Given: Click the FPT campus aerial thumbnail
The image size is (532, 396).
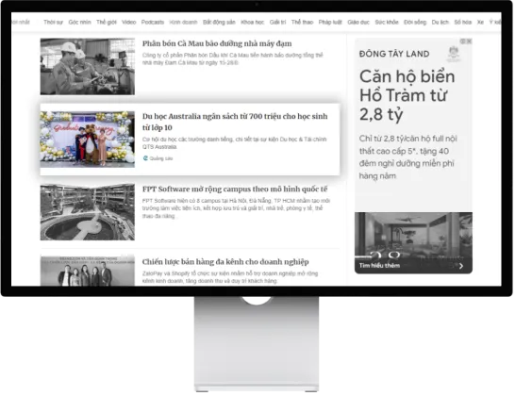Looking at the screenshot, I should coord(88,212).
